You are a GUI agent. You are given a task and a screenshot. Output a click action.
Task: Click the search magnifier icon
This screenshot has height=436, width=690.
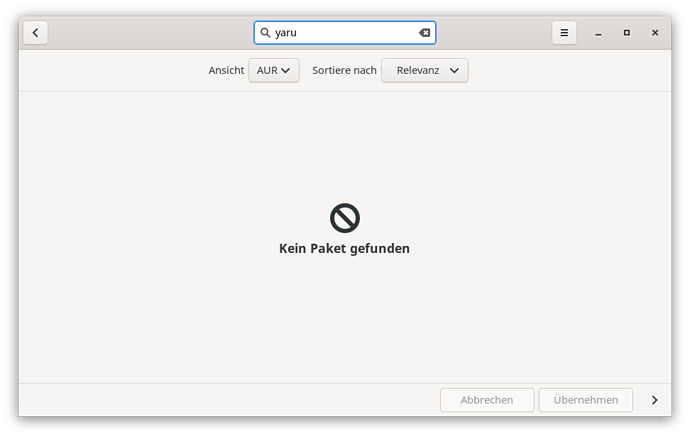(265, 33)
